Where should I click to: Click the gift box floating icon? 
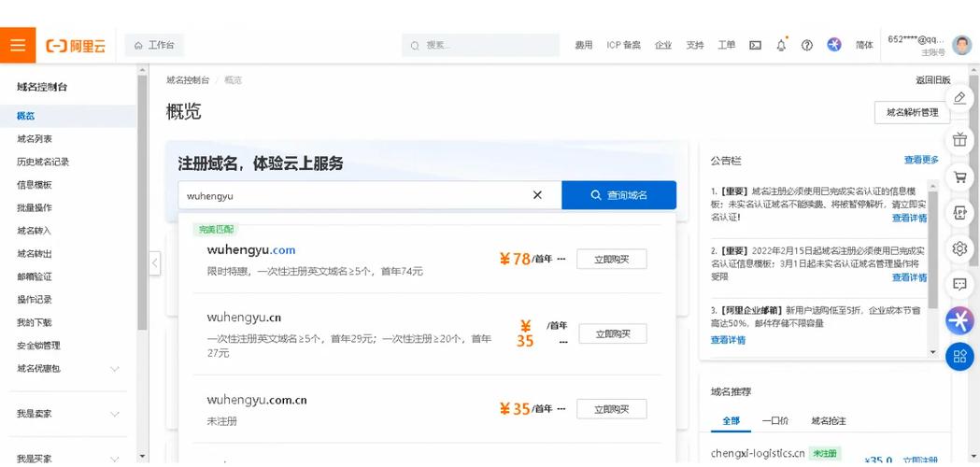959,140
